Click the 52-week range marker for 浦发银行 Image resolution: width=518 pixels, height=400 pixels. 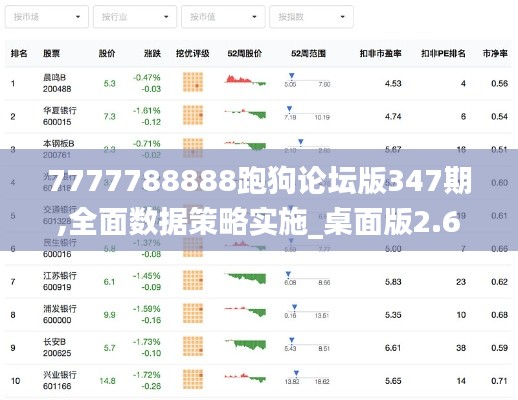click(x=294, y=307)
